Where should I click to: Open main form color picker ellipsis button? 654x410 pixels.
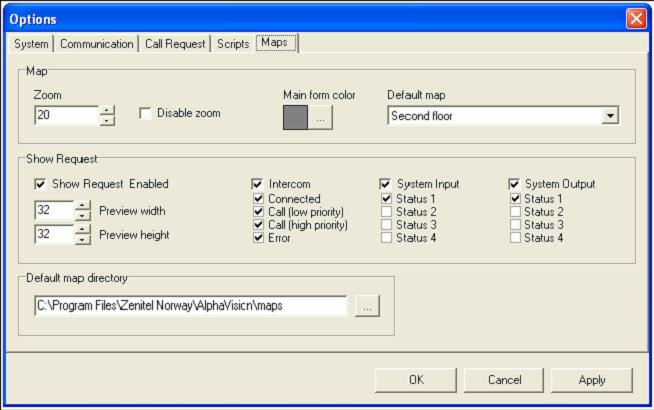[x=321, y=115]
